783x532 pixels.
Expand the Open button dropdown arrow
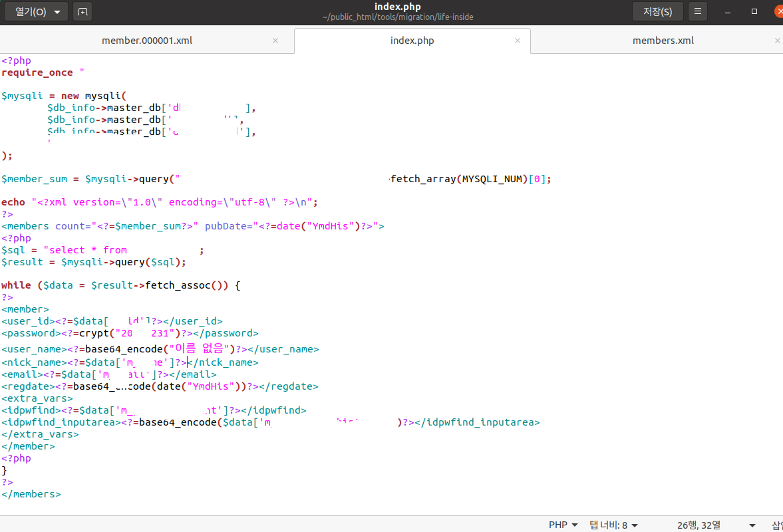(x=57, y=11)
